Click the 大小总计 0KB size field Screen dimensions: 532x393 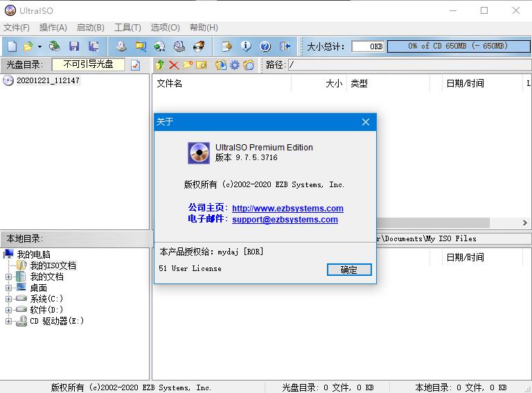(368, 46)
